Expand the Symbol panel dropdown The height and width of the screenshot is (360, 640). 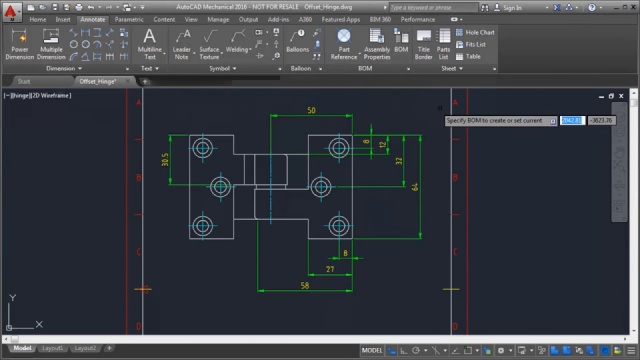234,69
